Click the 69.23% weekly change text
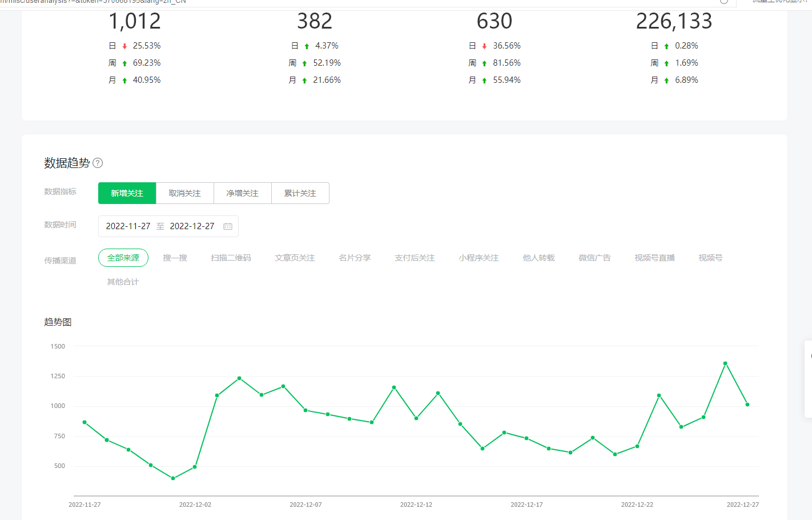 [x=147, y=63]
